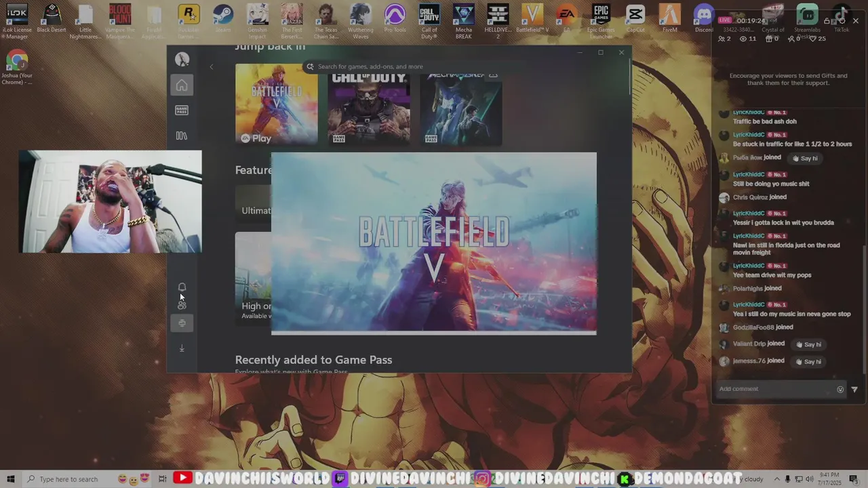Click 'Chris Quiroz joined' chat entry
The width and height of the screenshot is (868, 488).
[x=759, y=197]
